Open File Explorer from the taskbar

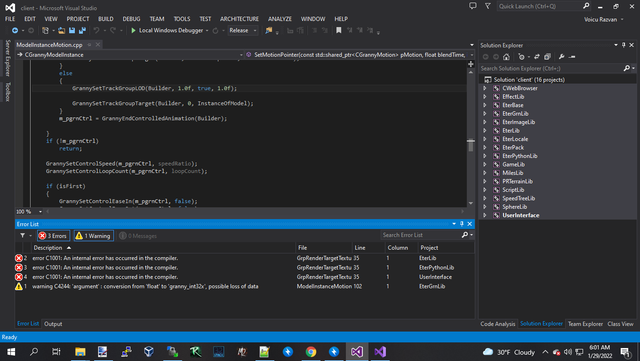[80, 352]
